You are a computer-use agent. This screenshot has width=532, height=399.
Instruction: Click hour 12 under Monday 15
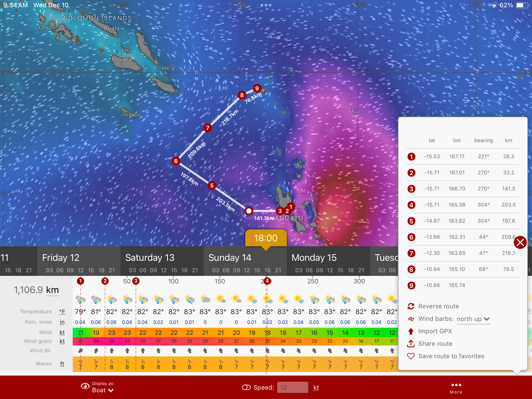point(330,270)
